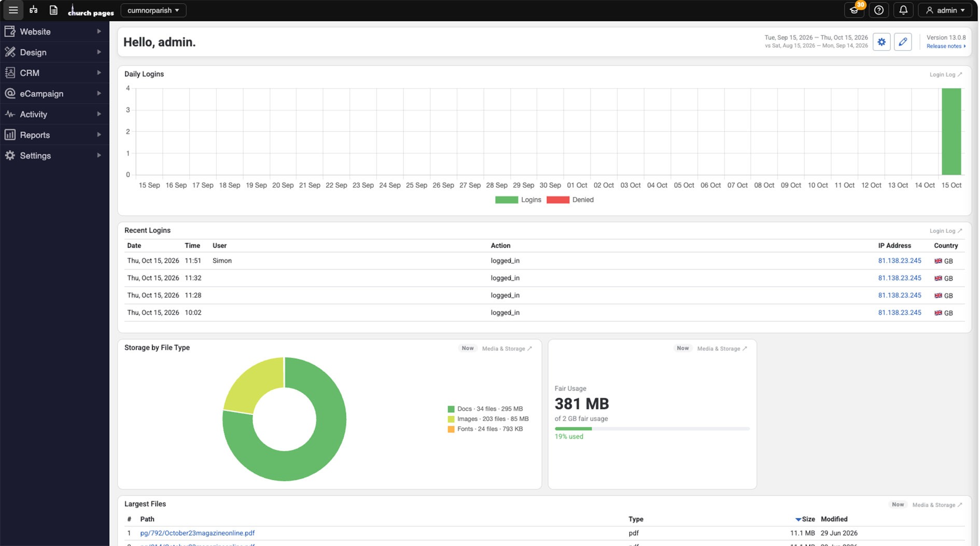Sort Largest Files by Size column
The image size is (980, 546).
click(805, 519)
